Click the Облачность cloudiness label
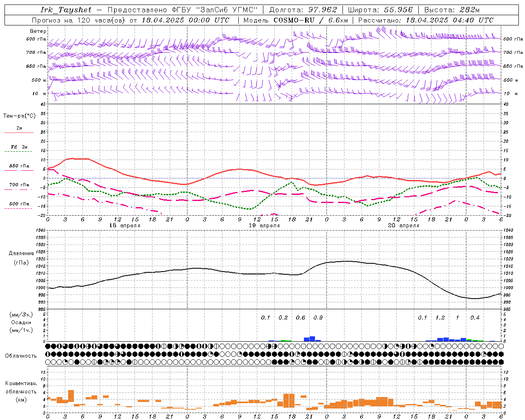The image size is (525, 420). (x=21, y=356)
